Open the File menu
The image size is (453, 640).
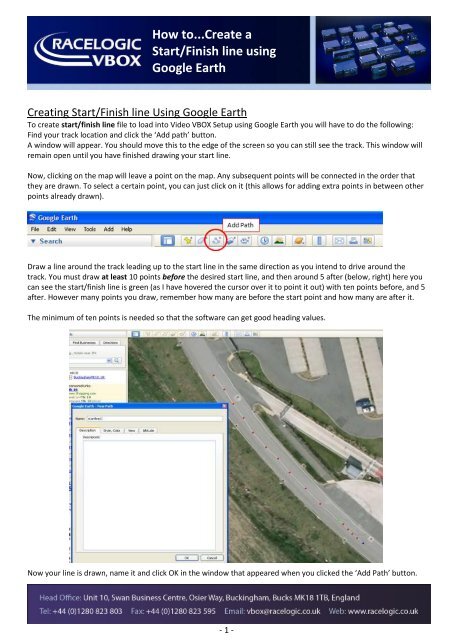click(35, 229)
